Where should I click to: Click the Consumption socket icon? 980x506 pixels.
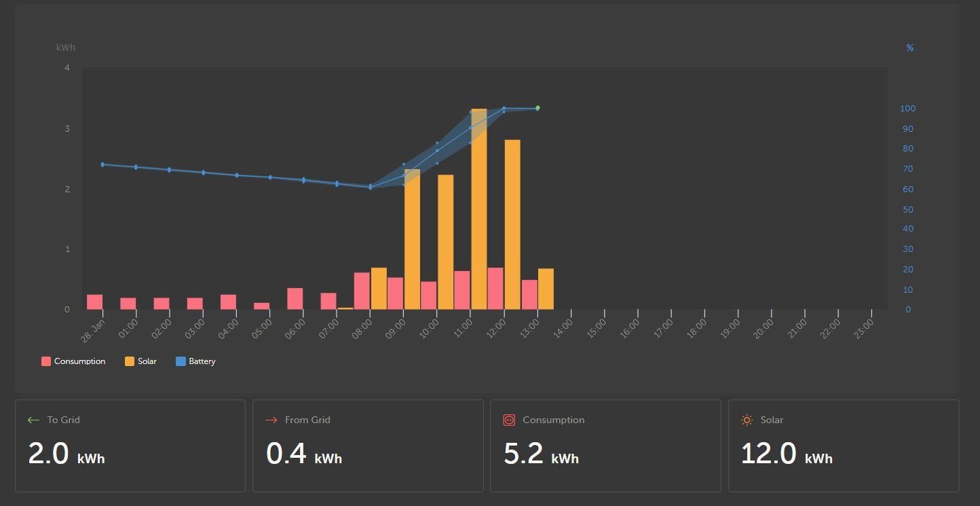coord(509,420)
